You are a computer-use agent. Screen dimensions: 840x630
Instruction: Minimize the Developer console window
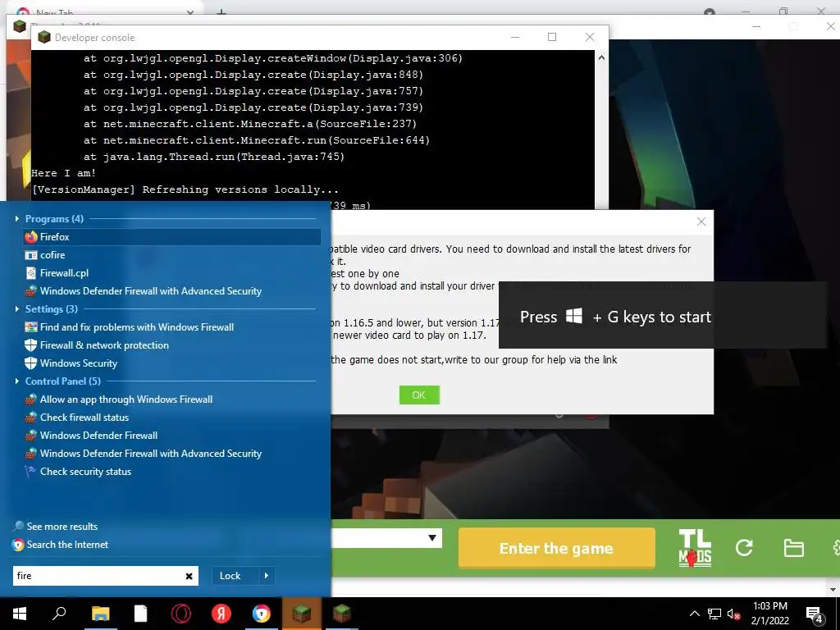pos(515,37)
